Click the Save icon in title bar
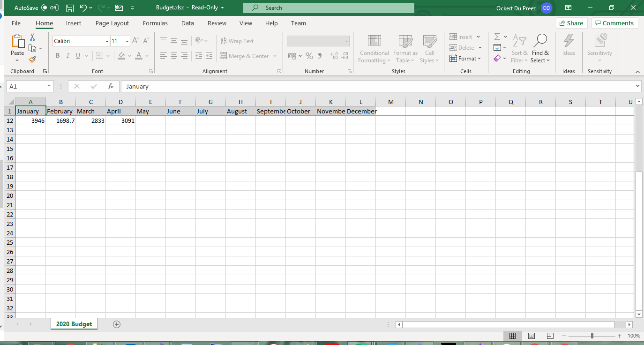This screenshot has width=644, height=345. 70,8
